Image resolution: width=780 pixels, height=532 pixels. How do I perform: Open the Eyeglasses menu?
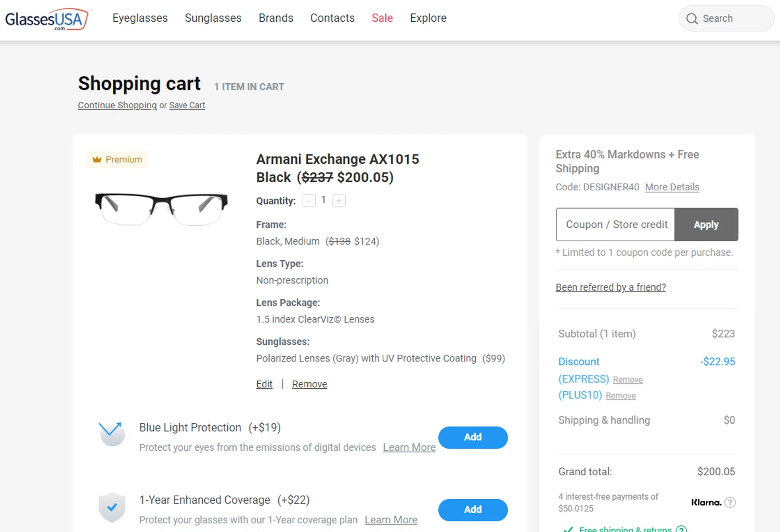140,18
